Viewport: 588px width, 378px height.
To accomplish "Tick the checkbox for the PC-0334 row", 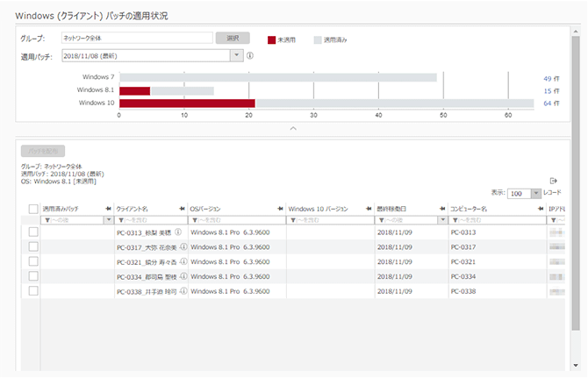I will [x=33, y=276].
